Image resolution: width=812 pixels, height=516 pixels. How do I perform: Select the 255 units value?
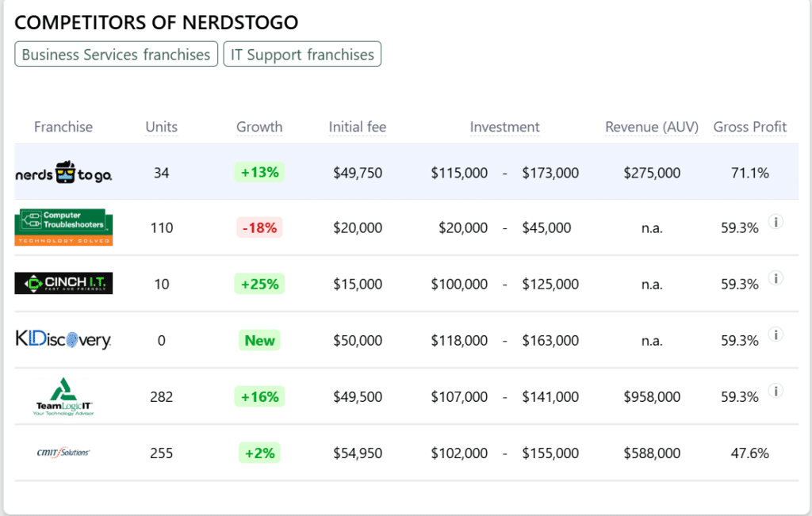162,453
